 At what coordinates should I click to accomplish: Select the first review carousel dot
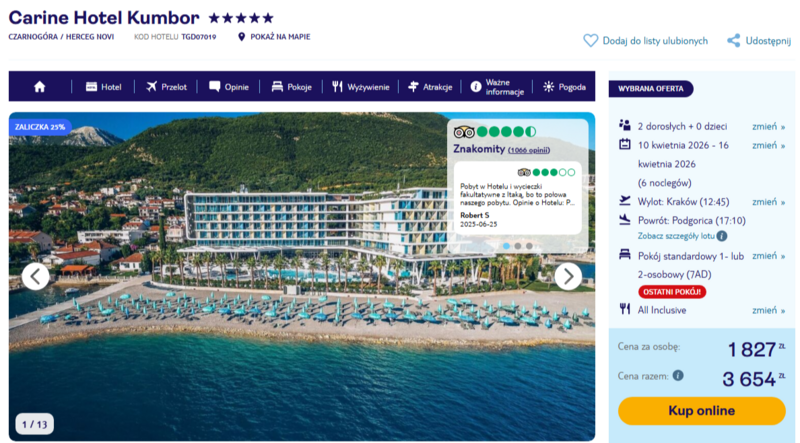click(x=506, y=246)
